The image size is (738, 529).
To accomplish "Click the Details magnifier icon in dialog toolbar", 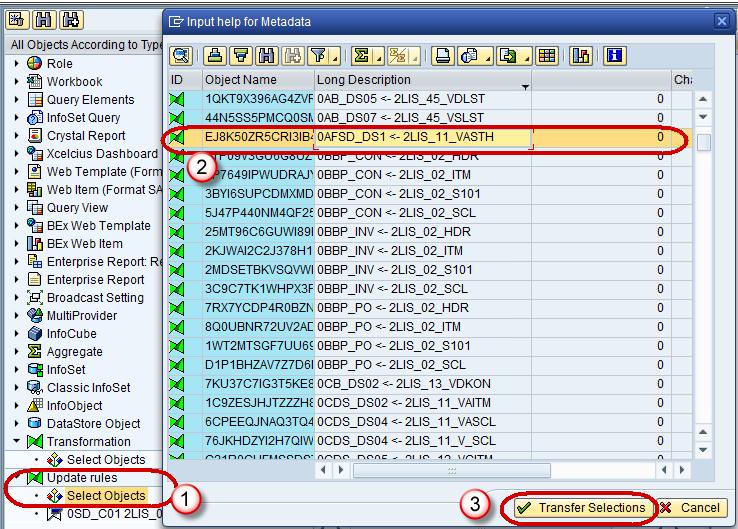I will [x=181, y=55].
